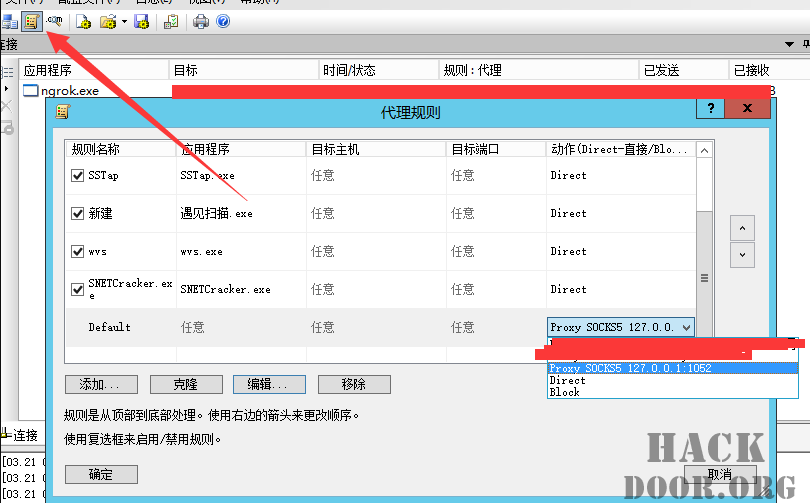This screenshot has height=503, width=810.
Task: Click the gray X icon in left sidebar
Action: coord(6,106)
